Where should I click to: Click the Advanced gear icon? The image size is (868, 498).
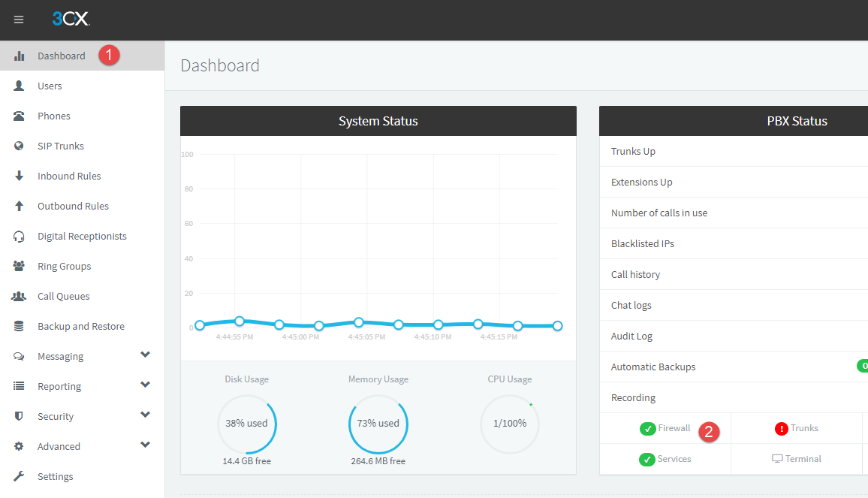tap(19, 446)
